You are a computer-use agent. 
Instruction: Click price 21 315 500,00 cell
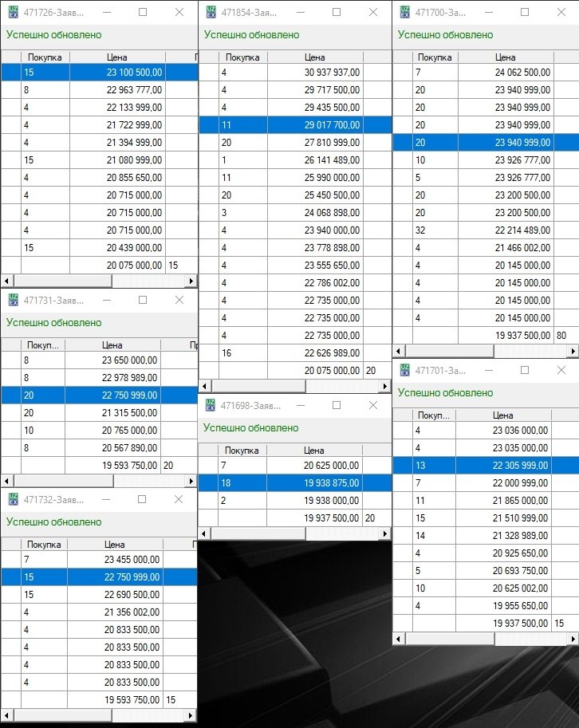112,413
